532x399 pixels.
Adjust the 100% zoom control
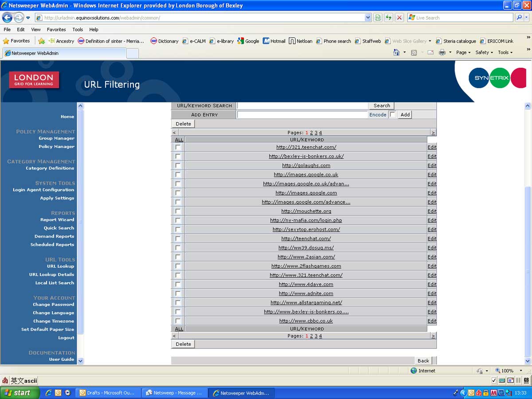[x=507, y=371]
